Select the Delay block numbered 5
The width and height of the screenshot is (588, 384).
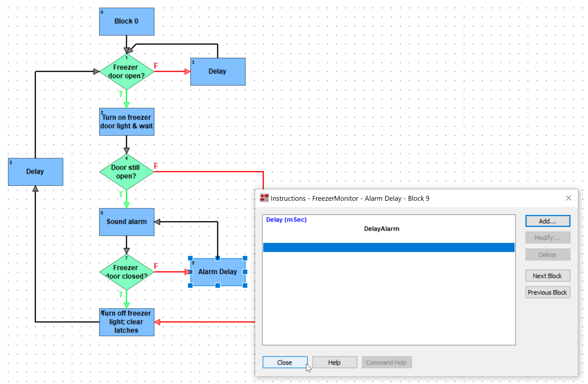[x=35, y=171]
